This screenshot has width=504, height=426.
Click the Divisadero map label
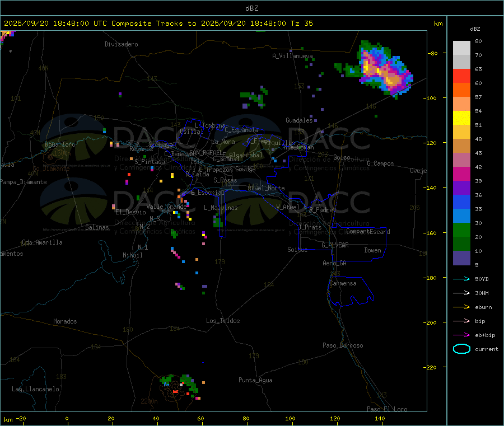tap(121, 44)
